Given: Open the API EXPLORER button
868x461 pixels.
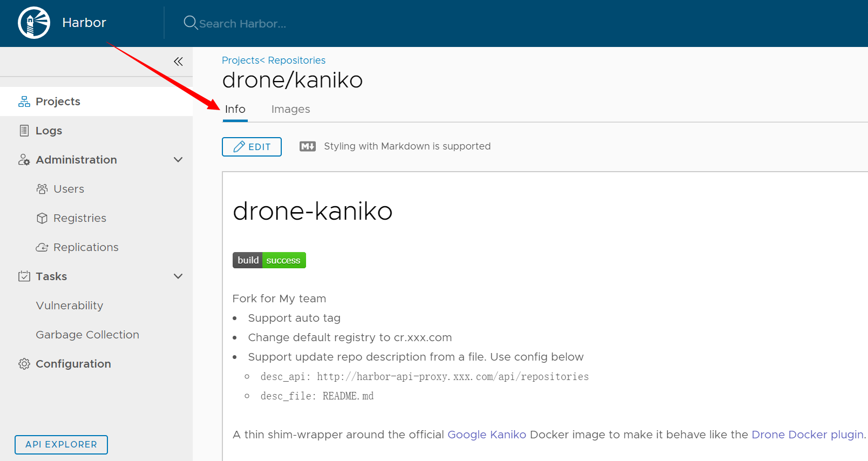Looking at the screenshot, I should point(61,444).
